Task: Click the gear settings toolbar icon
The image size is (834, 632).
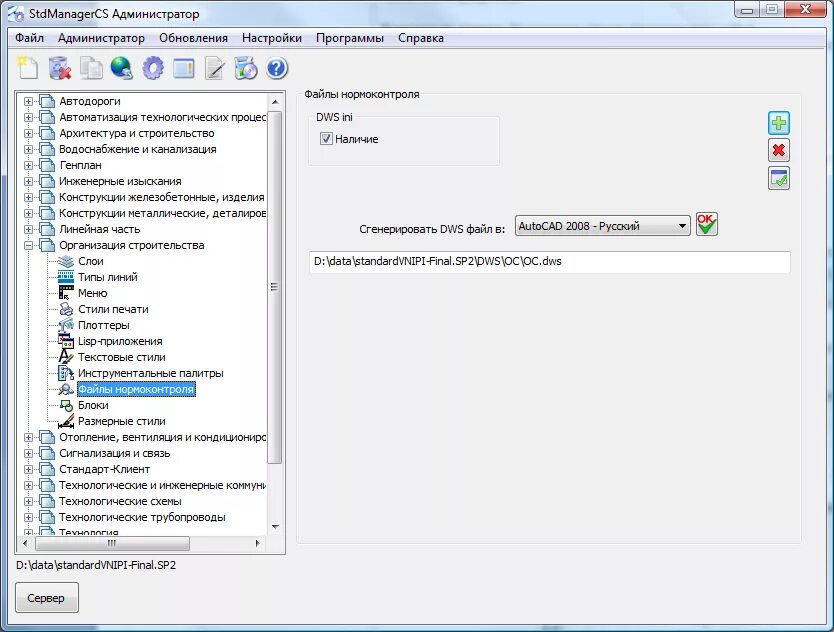Action: tap(153, 69)
